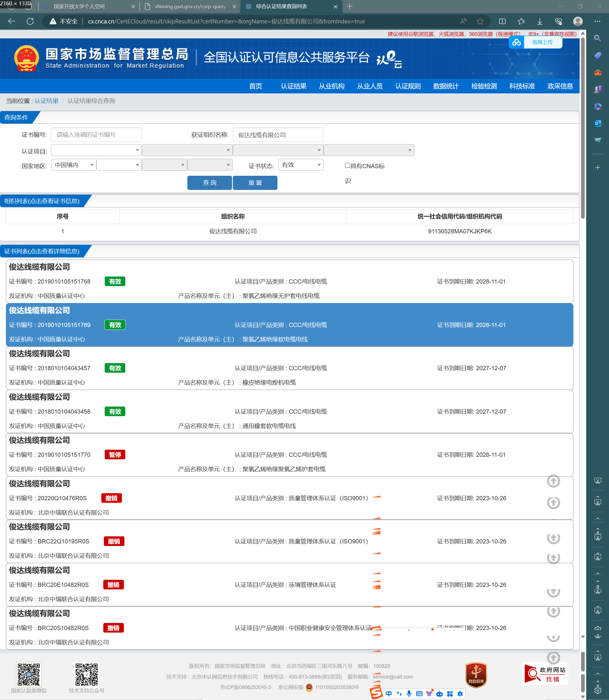Open the browser settings and more menu
Screen dimensions: 609x700
pos(597,21)
